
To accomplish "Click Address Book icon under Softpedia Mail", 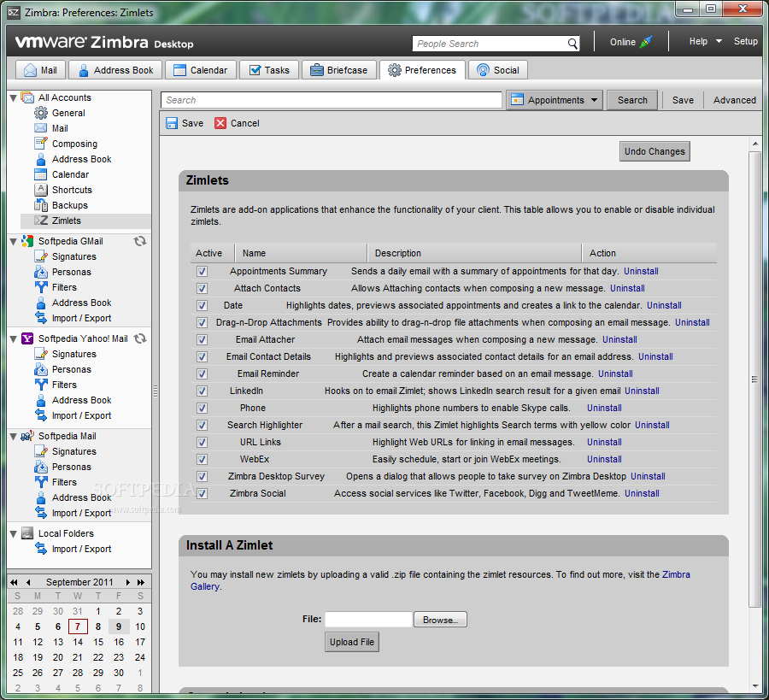I will pyautogui.click(x=41, y=497).
